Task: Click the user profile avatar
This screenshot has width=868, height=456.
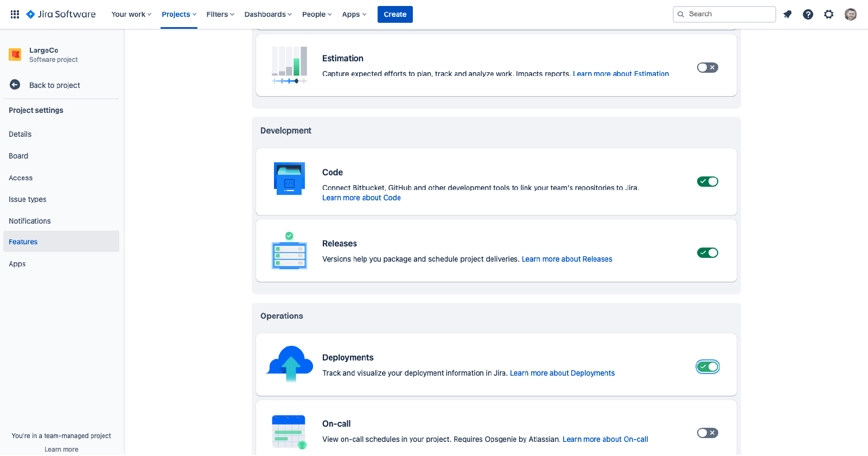Action: point(850,14)
